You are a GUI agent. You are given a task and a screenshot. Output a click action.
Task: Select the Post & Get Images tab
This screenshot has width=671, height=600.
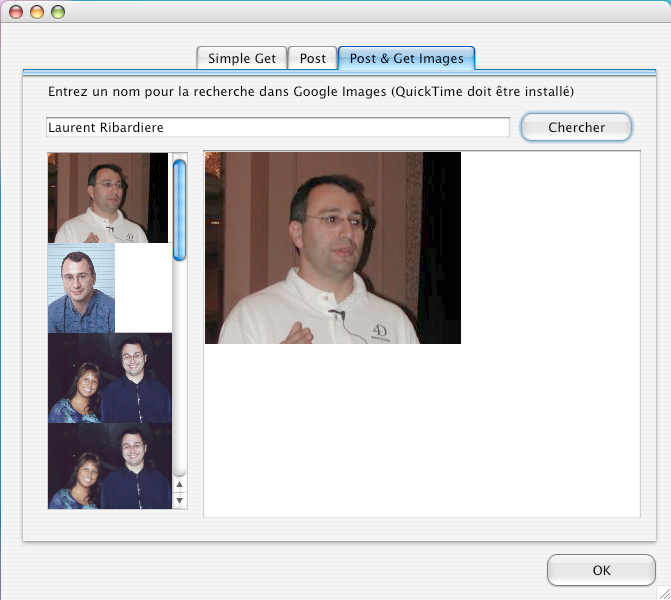pyautogui.click(x=406, y=58)
